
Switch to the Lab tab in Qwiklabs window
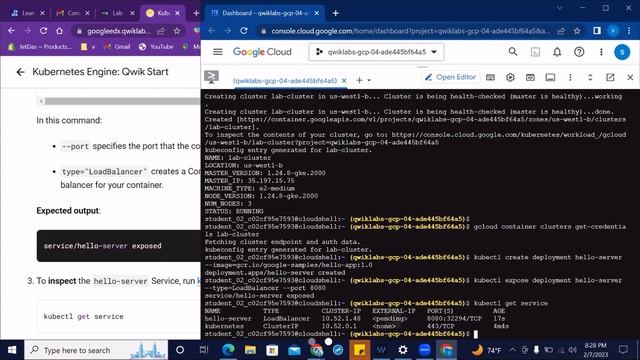coord(117,13)
